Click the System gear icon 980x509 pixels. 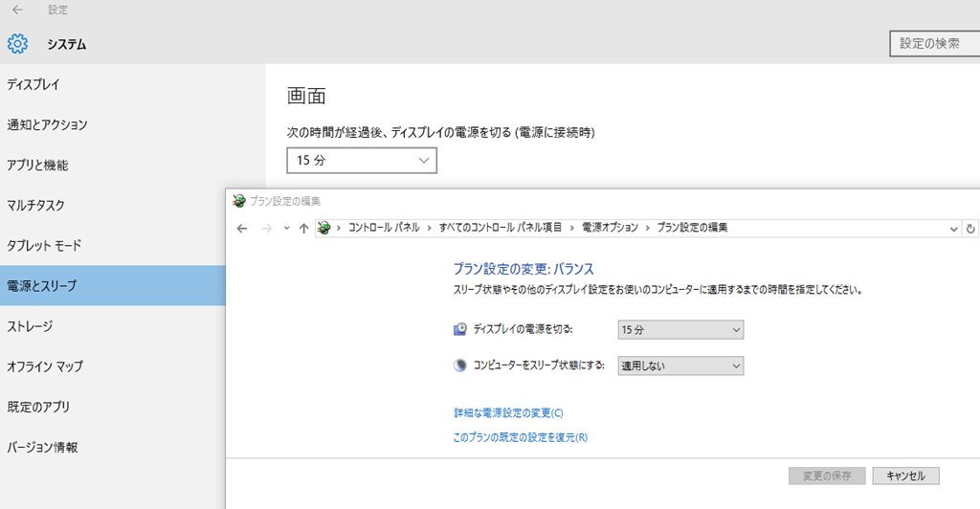coord(17,44)
